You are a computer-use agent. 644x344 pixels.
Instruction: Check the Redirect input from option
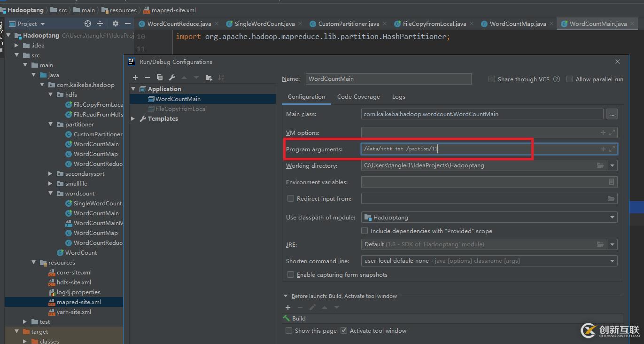pyautogui.click(x=291, y=198)
